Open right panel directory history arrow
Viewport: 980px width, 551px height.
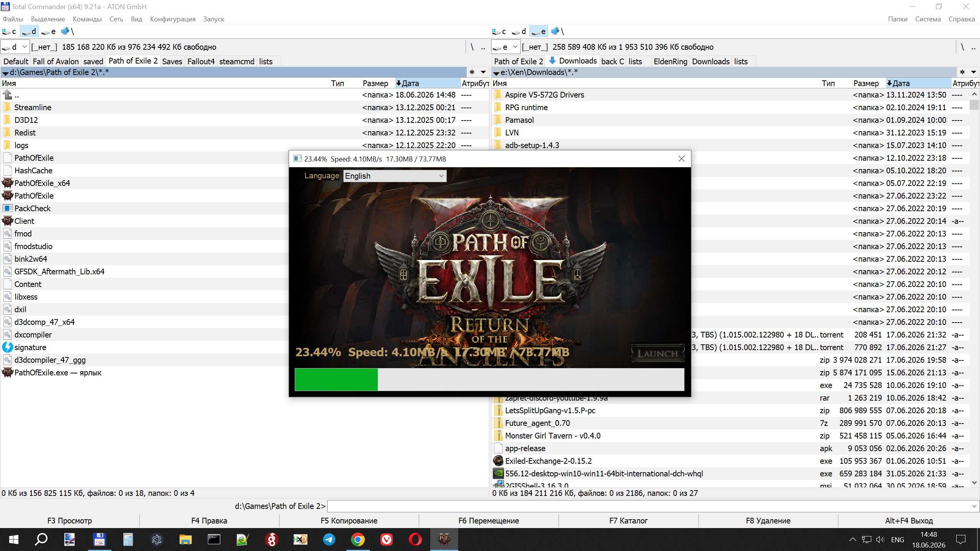pyautogui.click(x=973, y=72)
